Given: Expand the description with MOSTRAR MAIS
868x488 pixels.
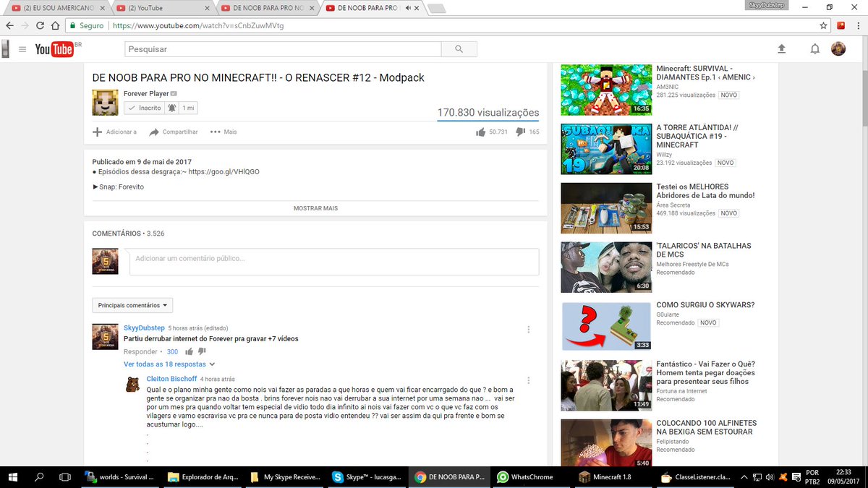Looking at the screenshot, I should (x=315, y=208).
